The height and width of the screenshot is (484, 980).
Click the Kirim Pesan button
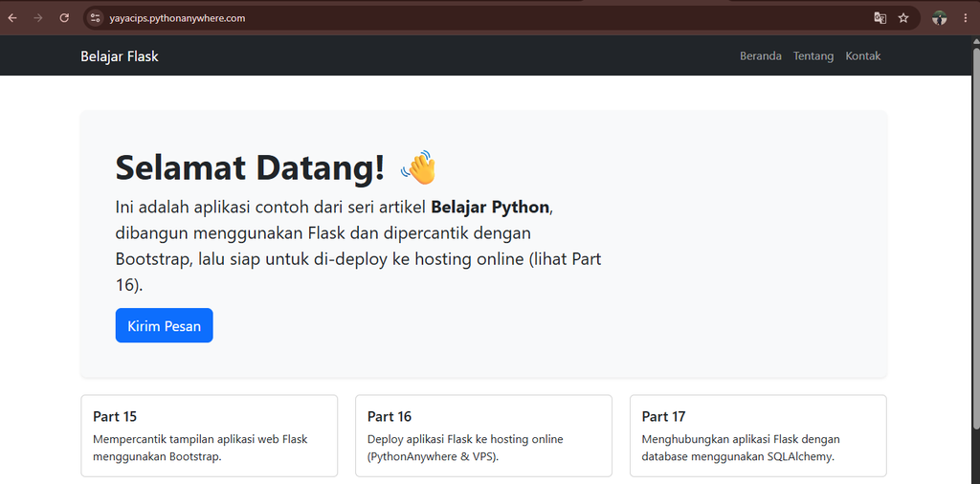(165, 325)
